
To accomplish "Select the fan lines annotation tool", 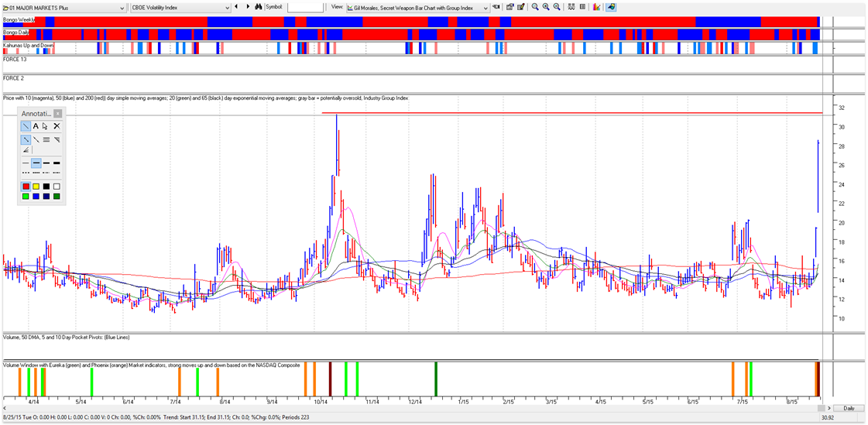I will pyautogui.click(x=57, y=139).
